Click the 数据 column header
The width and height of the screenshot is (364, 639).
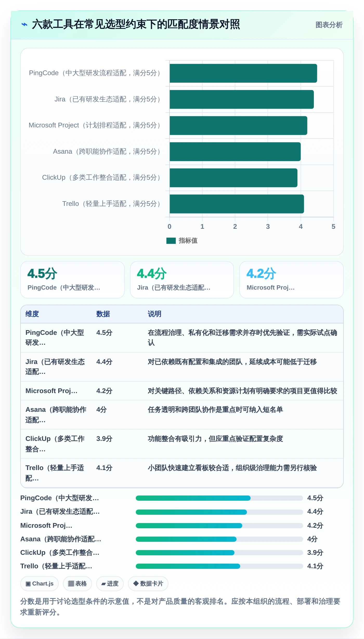tap(103, 314)
